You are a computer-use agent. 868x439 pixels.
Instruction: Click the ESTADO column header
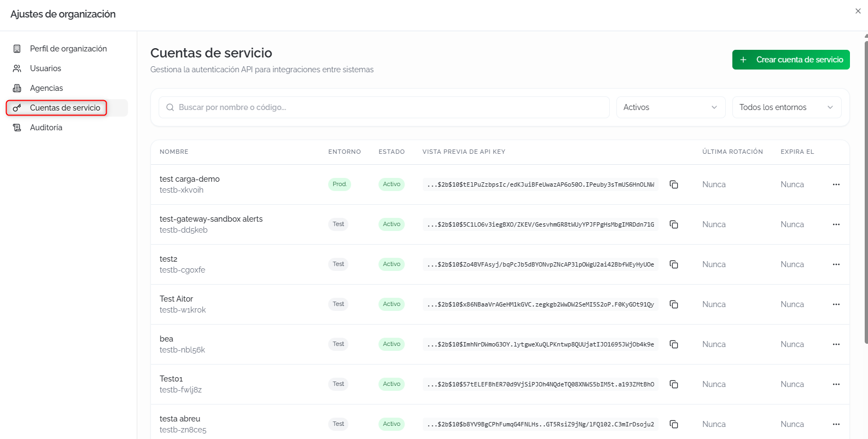point(392,152)
